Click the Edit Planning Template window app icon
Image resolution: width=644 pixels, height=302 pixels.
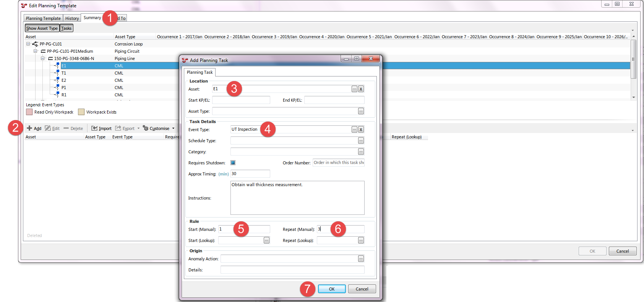coord(24,6)
